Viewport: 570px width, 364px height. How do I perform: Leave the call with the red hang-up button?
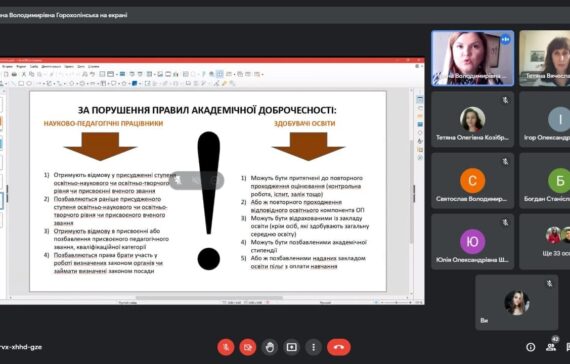point(339,347)
